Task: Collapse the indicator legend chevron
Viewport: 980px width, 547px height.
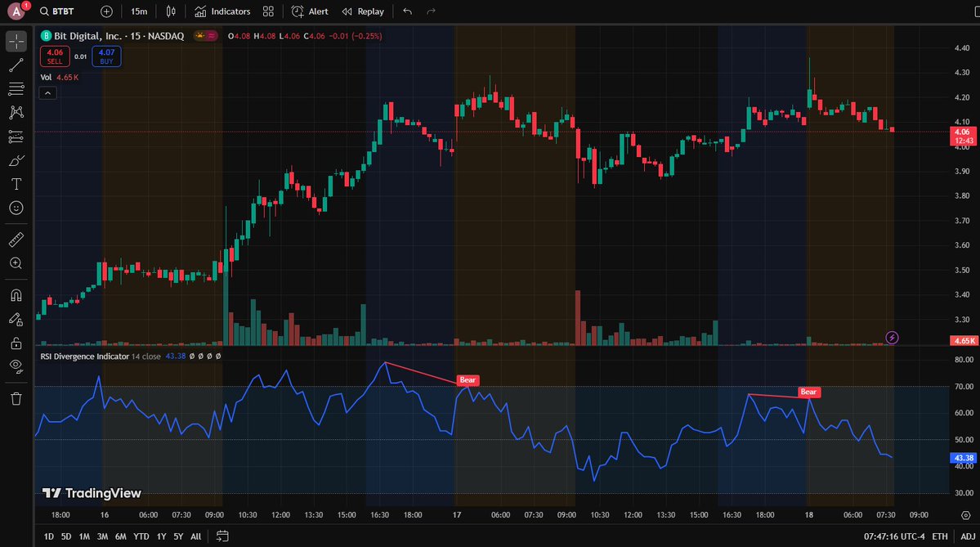Action: [48, 93]
